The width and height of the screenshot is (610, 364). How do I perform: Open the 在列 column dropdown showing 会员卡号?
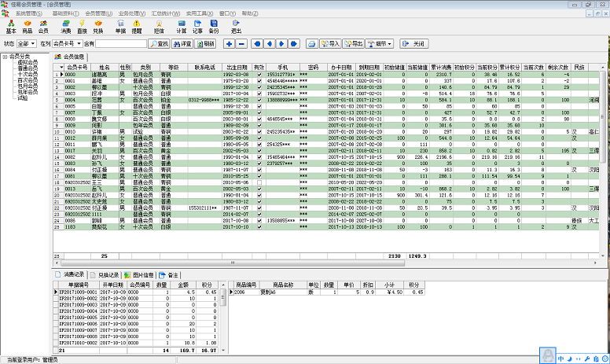[67, 43]
